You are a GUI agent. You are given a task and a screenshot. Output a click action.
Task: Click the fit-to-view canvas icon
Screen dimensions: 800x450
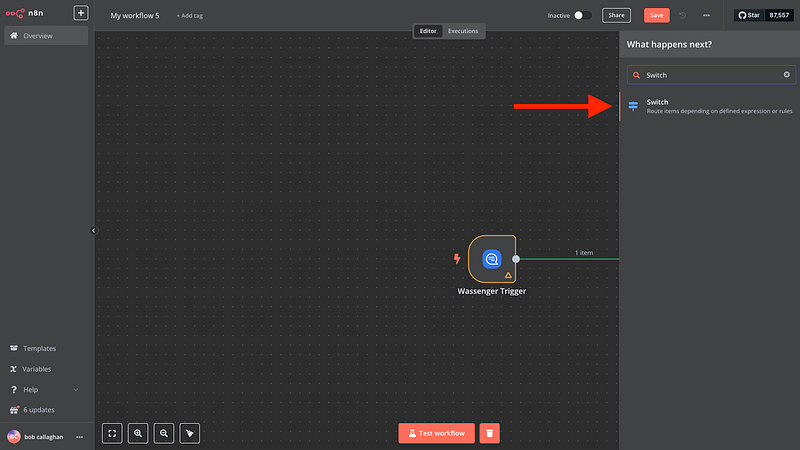pyautogui.click(x=113, y=433)
